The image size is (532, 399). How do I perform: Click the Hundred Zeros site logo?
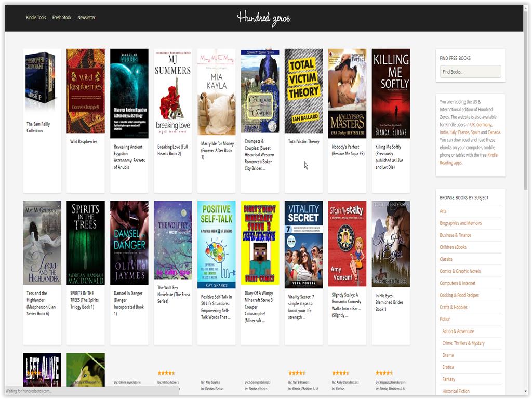tap(263, 18)
